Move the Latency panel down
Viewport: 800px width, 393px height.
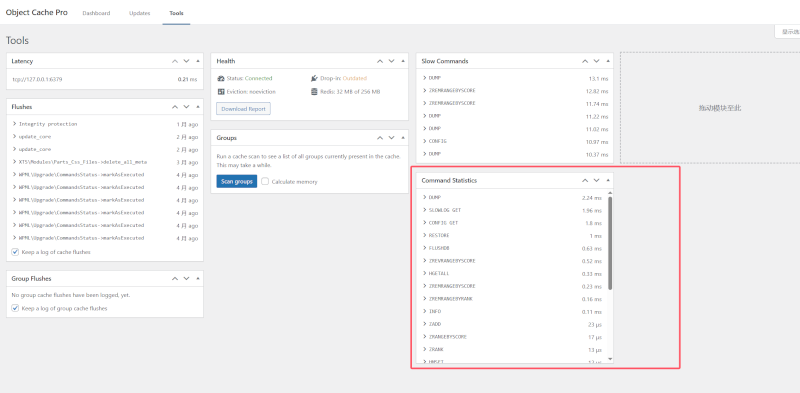pos(186,61)
